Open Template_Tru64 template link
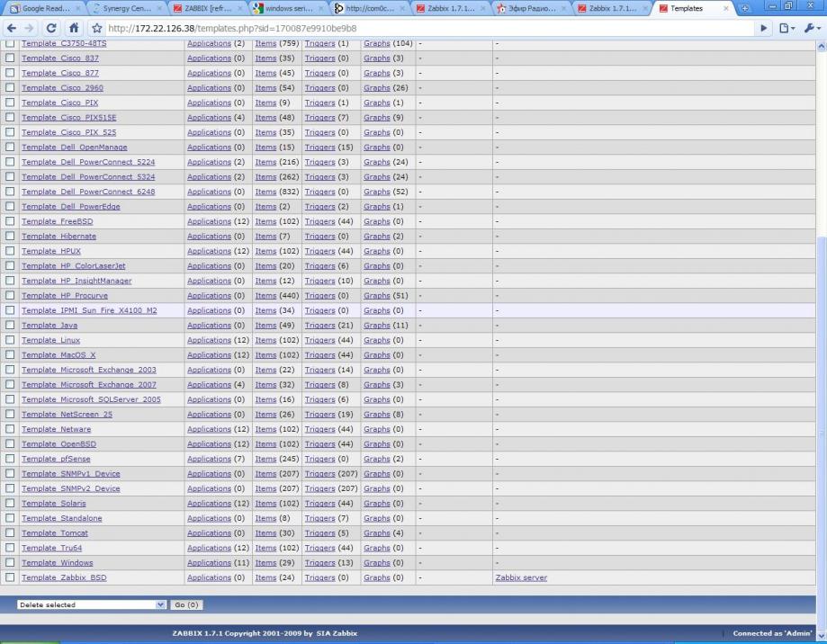This screenshot has height=644, width=827. click(x=51, y=548)
